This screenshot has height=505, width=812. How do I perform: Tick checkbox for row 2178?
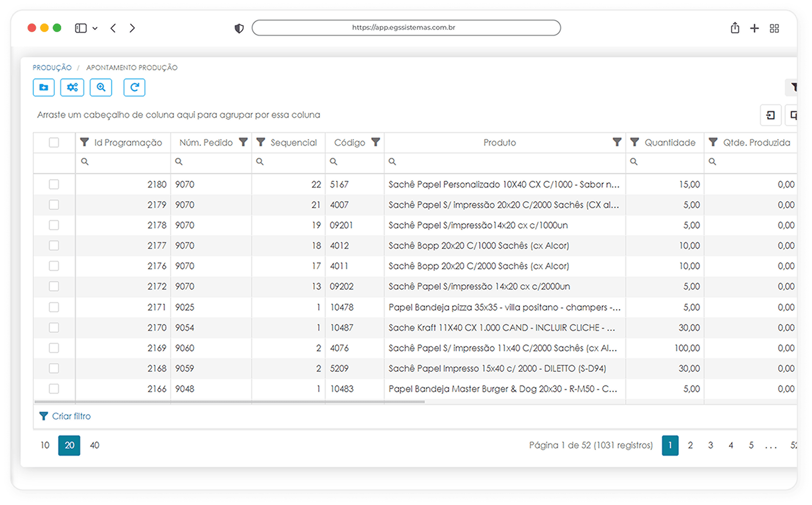click(x=54, y=225)
